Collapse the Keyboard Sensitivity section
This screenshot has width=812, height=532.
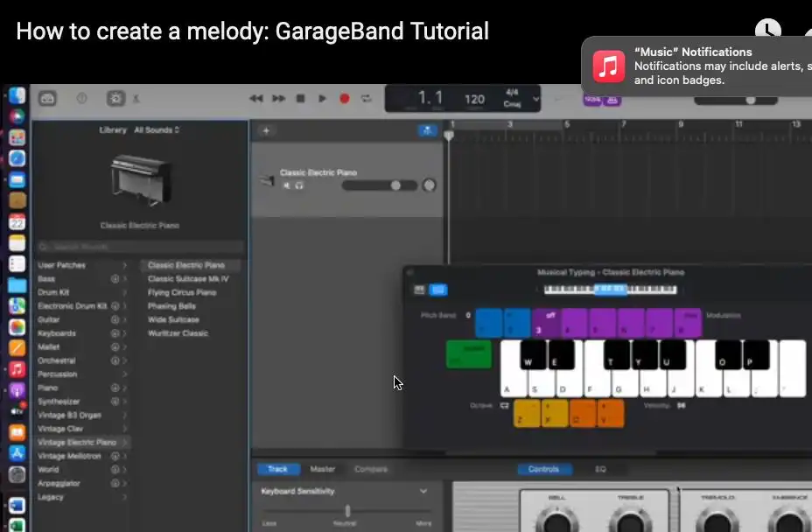(x=423, y=491)
